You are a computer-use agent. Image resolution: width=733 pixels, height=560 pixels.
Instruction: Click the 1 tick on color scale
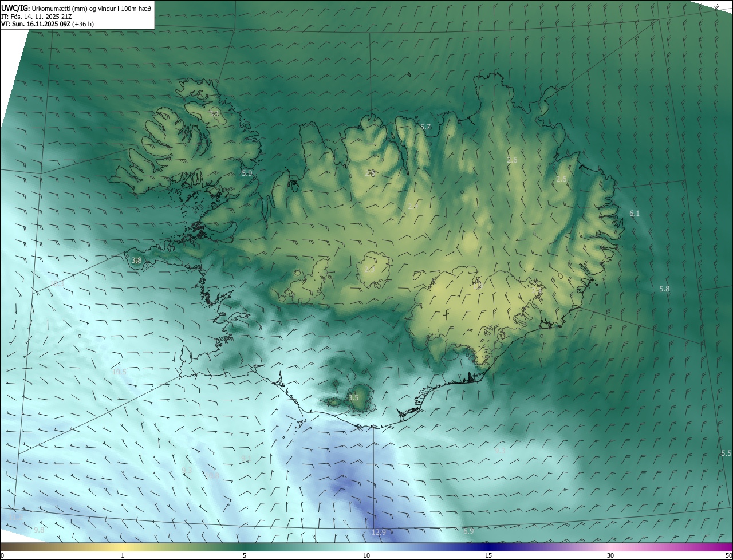[123, 555]
